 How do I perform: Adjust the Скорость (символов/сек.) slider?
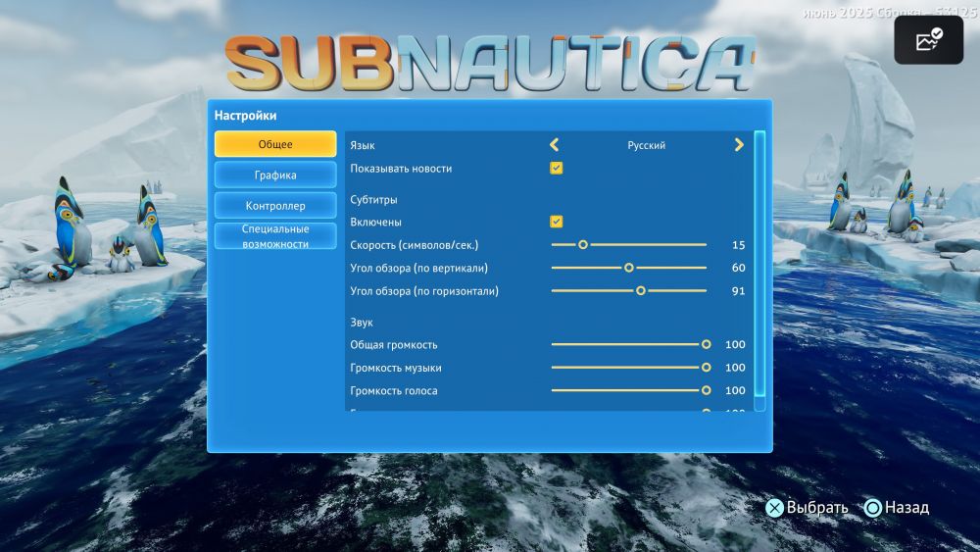click(583, 244)
